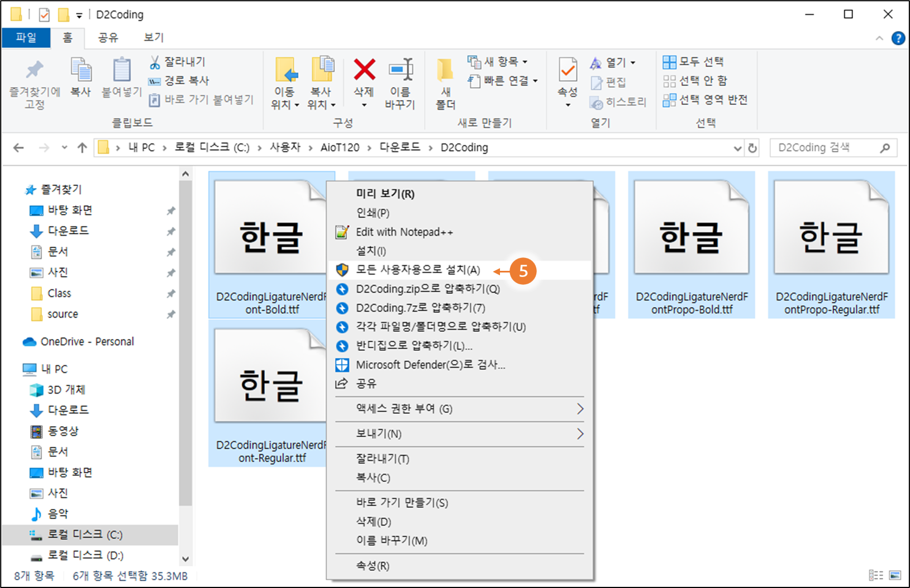Switch to details view icon

coord(876,575)
